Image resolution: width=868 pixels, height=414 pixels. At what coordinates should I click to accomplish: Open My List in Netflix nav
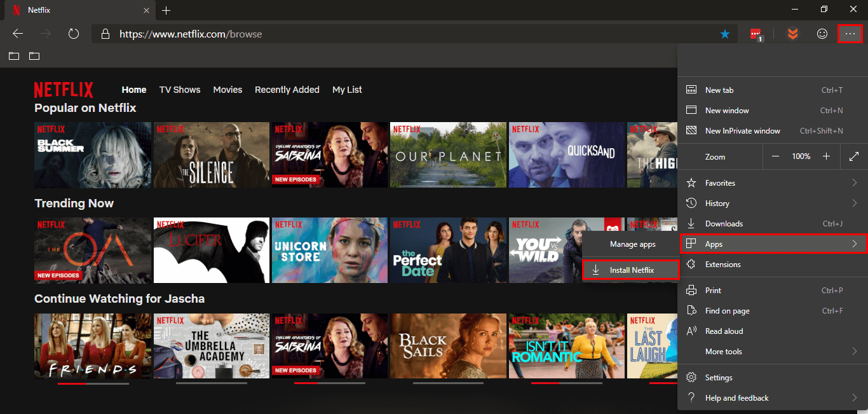[x=347, y=90]
